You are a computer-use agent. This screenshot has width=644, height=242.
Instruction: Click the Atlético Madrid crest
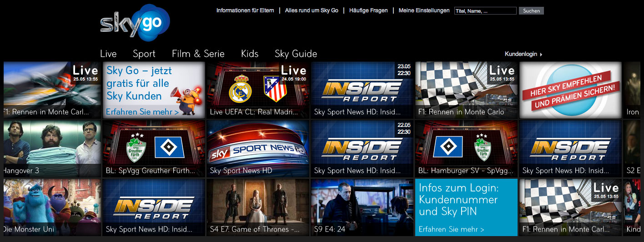[x=275, y=89]
